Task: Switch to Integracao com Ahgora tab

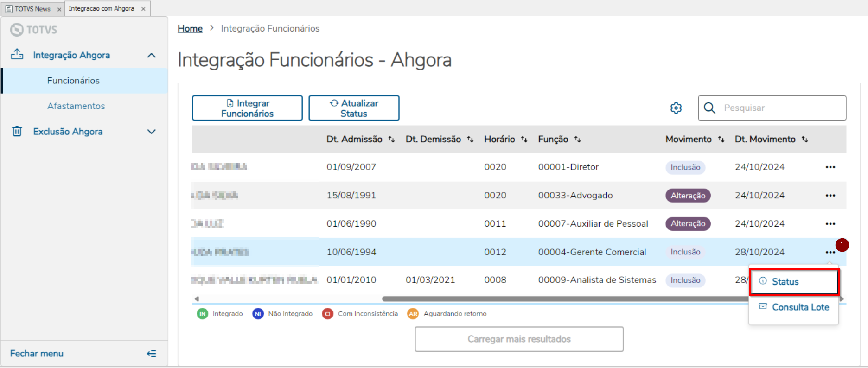Action: pyautogui.click(x=102, y=8)
